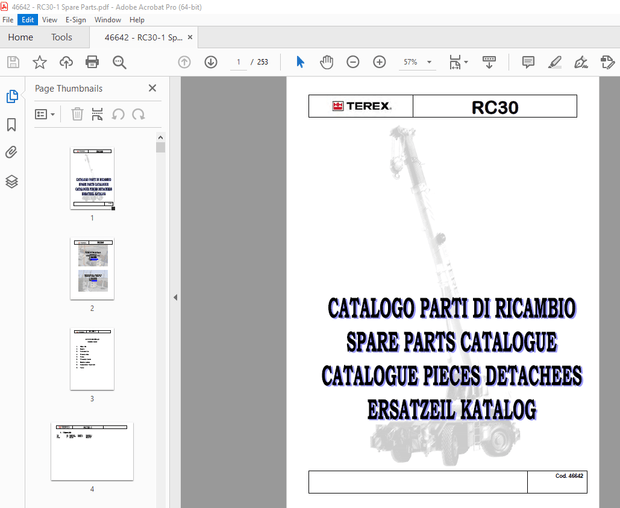Screen dimensions: 620x508
Task: Select the arrow selection tool
Action: (300, 62)
